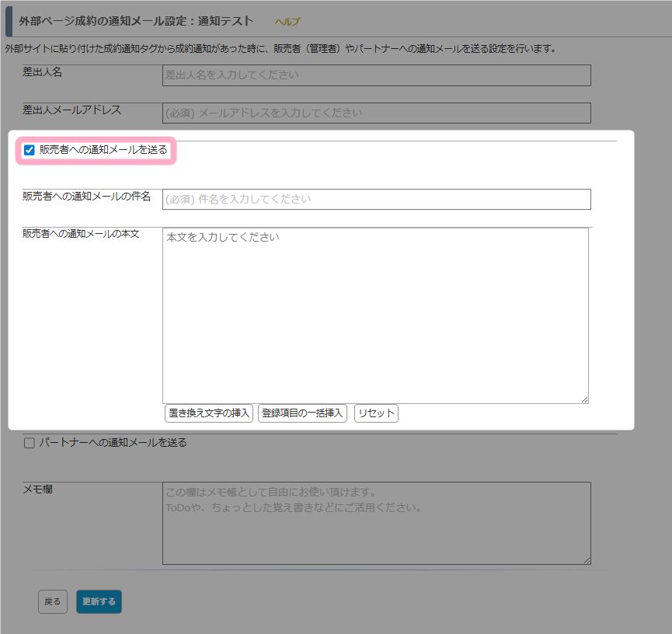Click the 戻る button at the bottom

(52, 601)
